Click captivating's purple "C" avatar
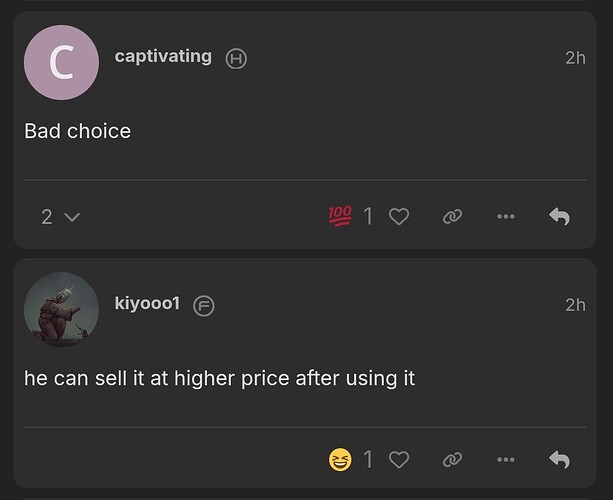The image size is (613, 500). pos(61,63)
